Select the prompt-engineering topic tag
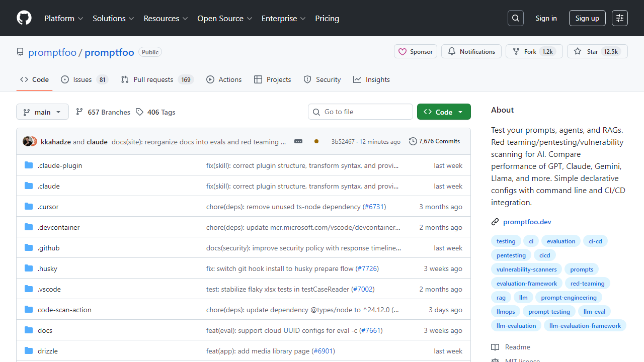 tap(569, 298)
